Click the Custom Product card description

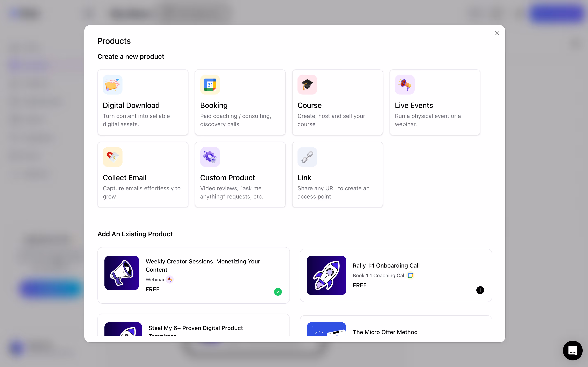coord(232,192)
